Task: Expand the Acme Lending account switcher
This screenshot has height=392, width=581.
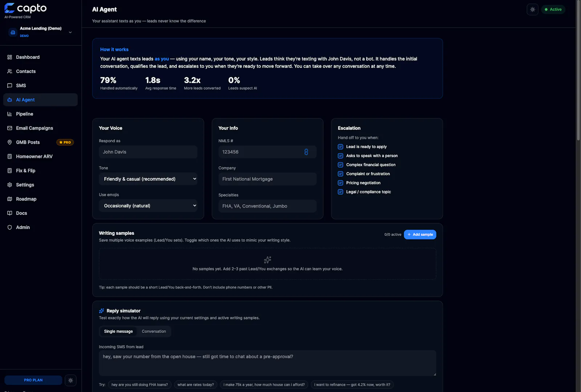Action: click(41, 32)
